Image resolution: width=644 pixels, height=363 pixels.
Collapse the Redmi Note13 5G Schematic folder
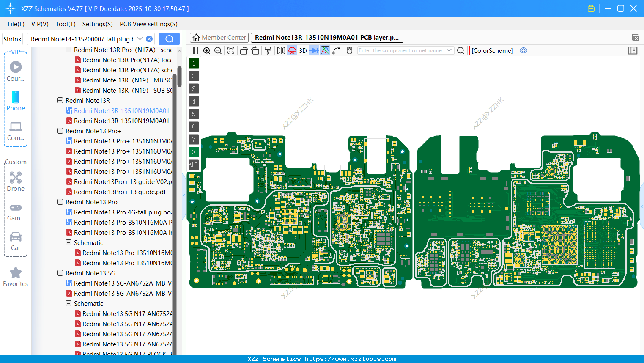68,303
